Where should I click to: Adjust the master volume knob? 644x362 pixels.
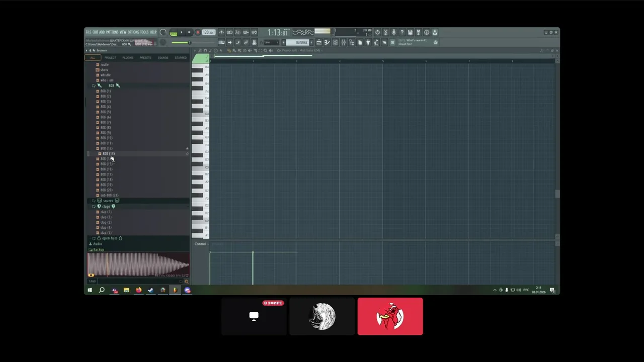click(163, 32)
